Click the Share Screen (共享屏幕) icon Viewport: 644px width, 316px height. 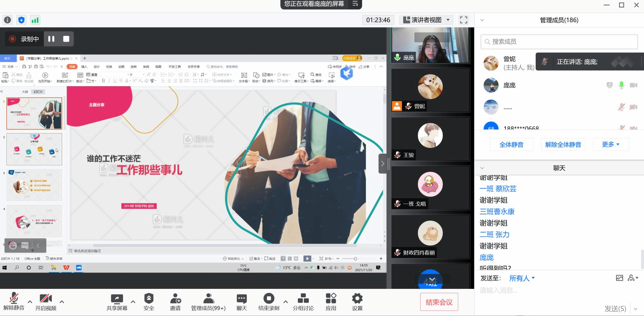click(117, 299)
